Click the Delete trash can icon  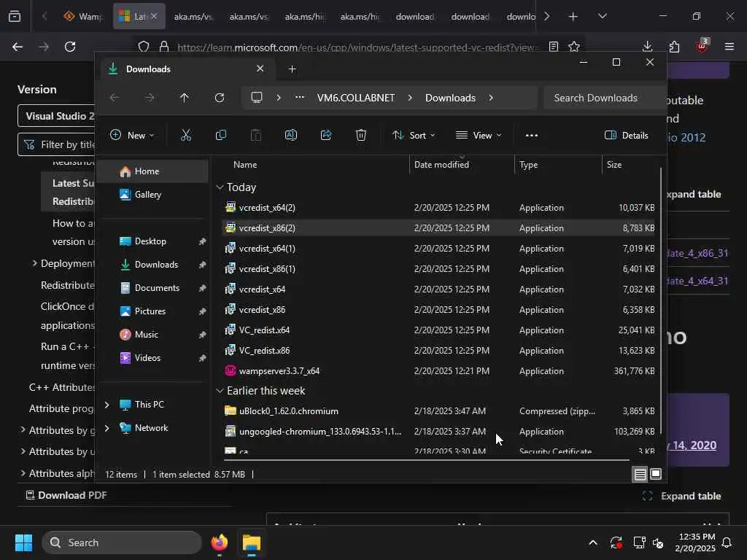pyautogui.click(x=361, y=135)
